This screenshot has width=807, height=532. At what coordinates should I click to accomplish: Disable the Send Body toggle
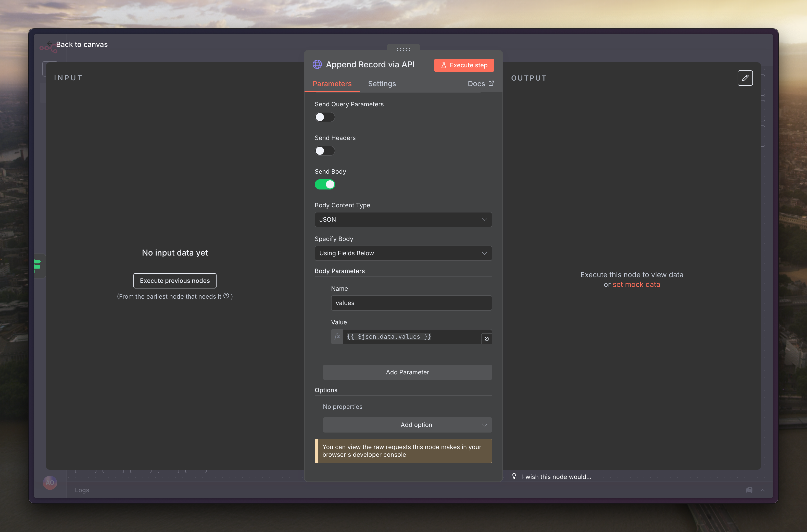325,184
